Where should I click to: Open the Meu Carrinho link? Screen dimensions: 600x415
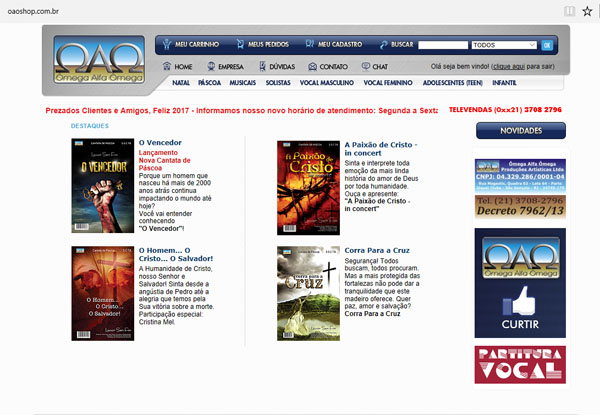[x=197, y=44]
